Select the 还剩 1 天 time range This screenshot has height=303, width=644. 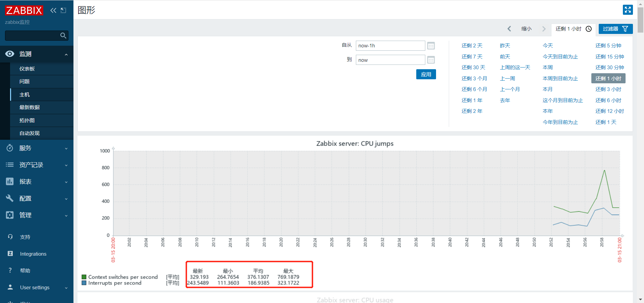click(606, 122)
